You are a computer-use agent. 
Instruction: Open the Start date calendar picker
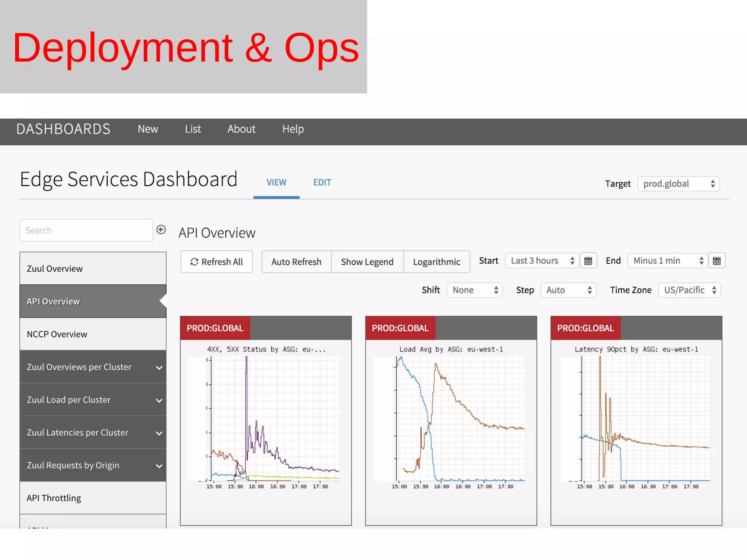(x=588, y=261)
